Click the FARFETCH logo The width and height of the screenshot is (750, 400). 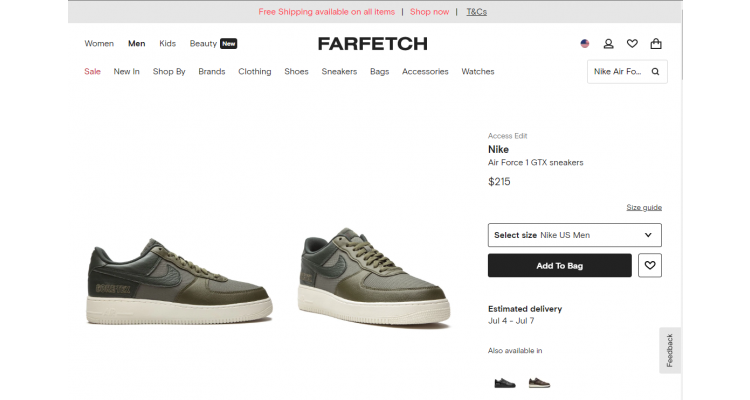coord(373,44)
